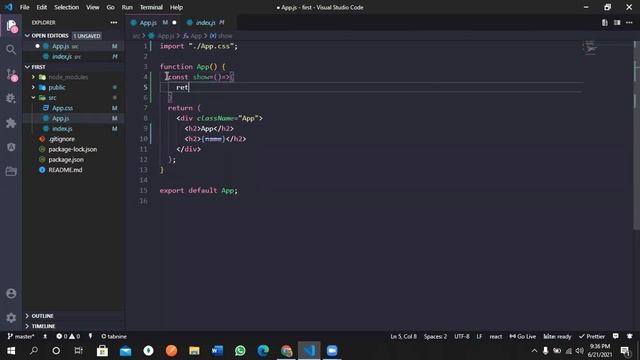Open the Extensions view
Screen dimensions: 640x360
point(11,123)
